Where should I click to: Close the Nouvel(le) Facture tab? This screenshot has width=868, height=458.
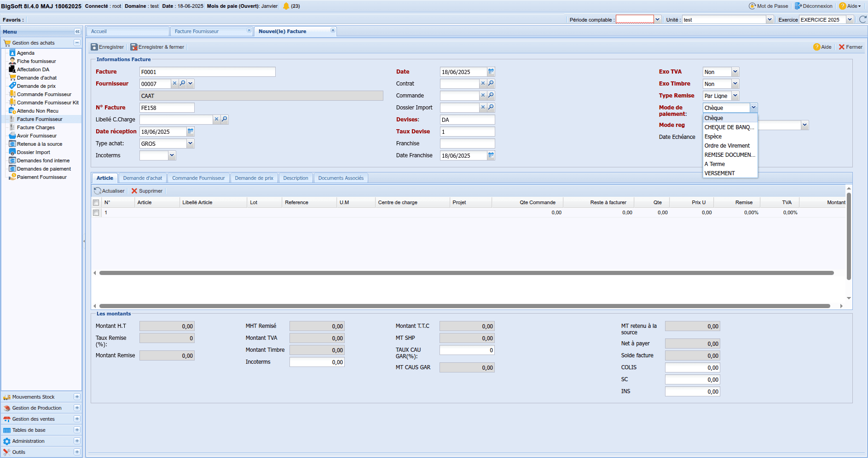(333, 30)
